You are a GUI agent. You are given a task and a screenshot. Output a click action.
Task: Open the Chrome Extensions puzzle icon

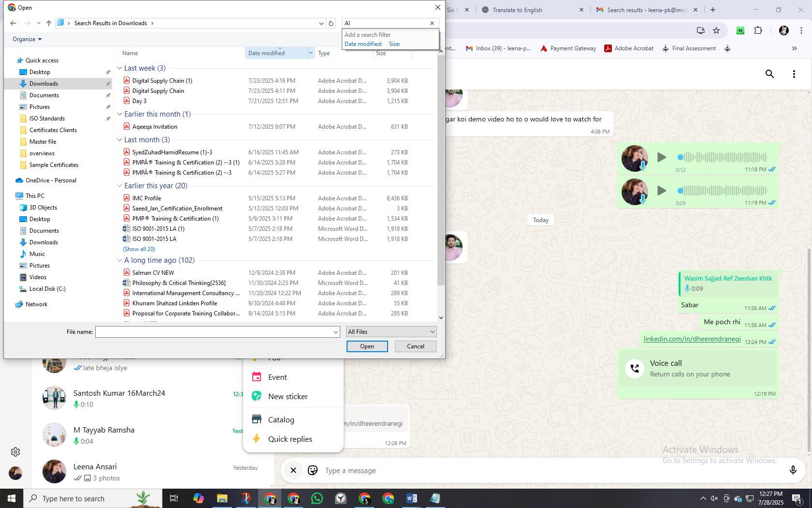point(758,30)
